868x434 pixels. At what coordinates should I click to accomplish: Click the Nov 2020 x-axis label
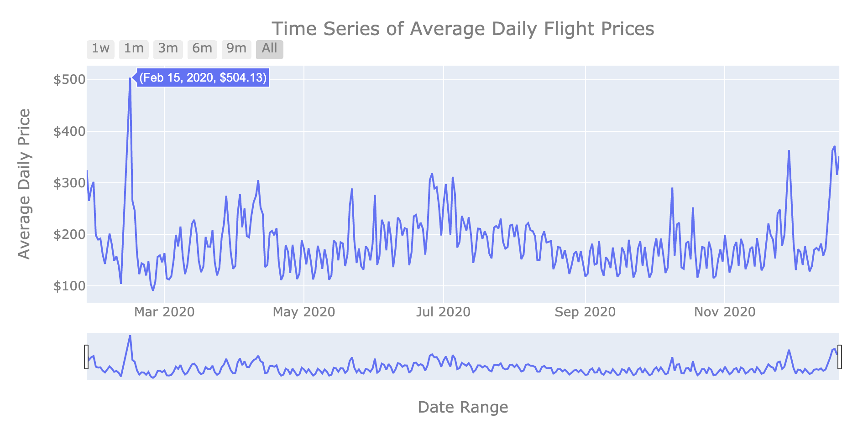click(x=725, y=312)
